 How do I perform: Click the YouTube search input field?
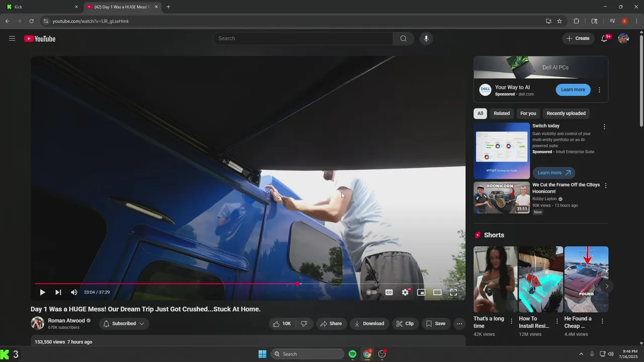tap(303, 39)
